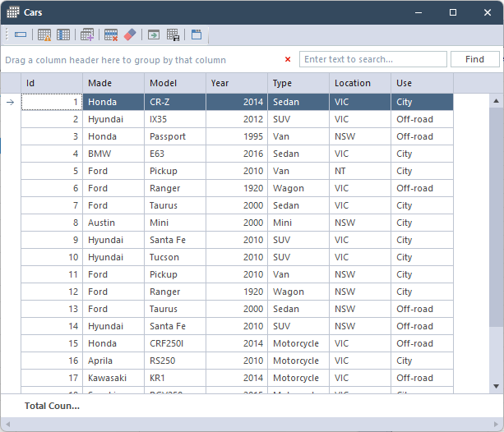Sort by the Made column header
This screenshot has height=432, width=504.
[113, 83]
